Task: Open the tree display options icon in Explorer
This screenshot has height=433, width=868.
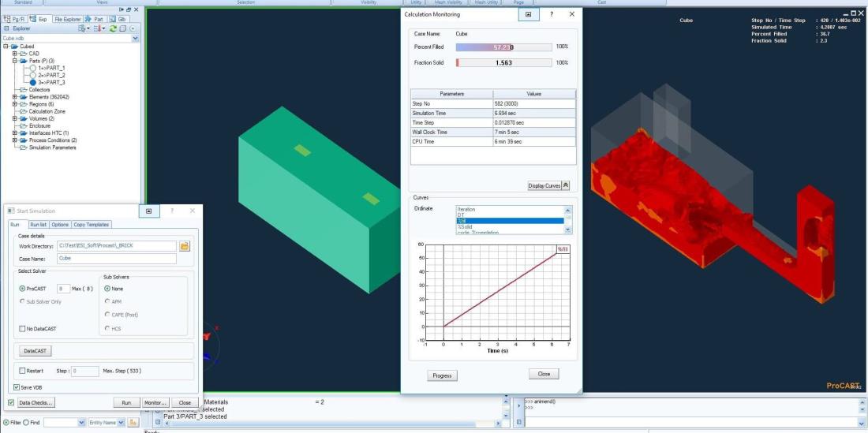Action: pos(83,28)
